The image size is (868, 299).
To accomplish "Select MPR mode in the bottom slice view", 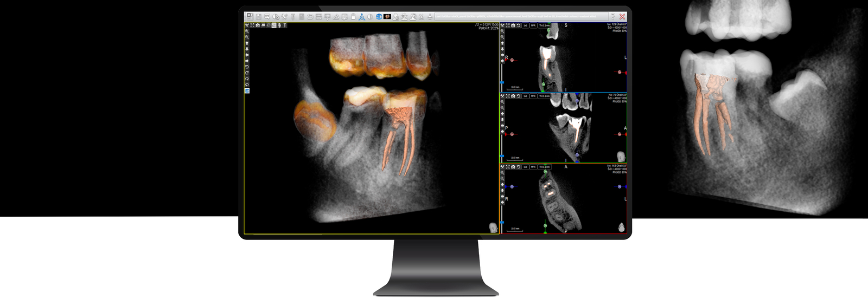I will point(533,167).
